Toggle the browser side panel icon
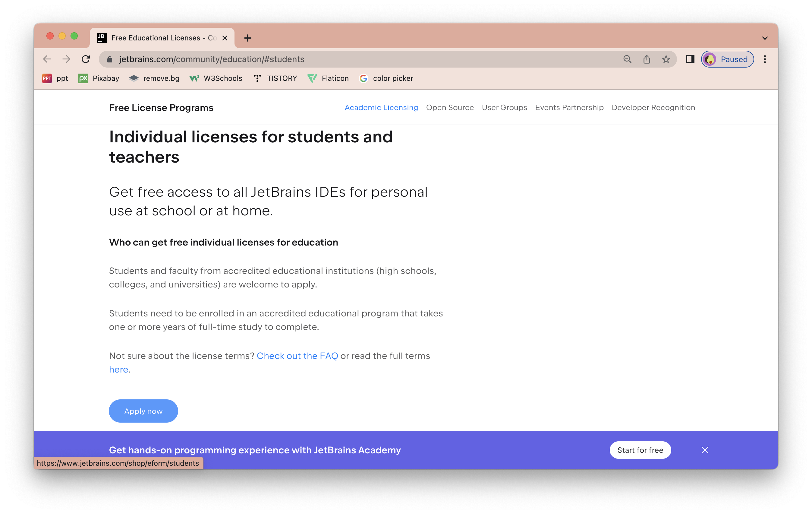The image size is (812, 514). [x=690, y=59]
